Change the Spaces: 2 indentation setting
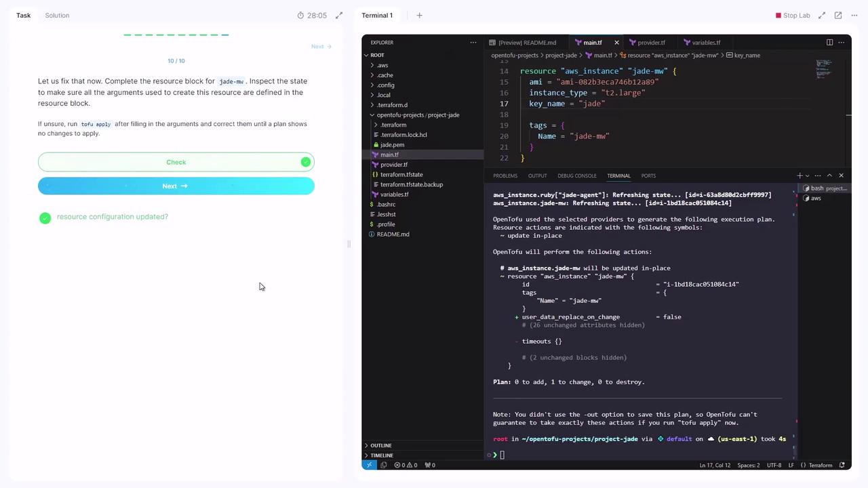 tap(749, 465)
